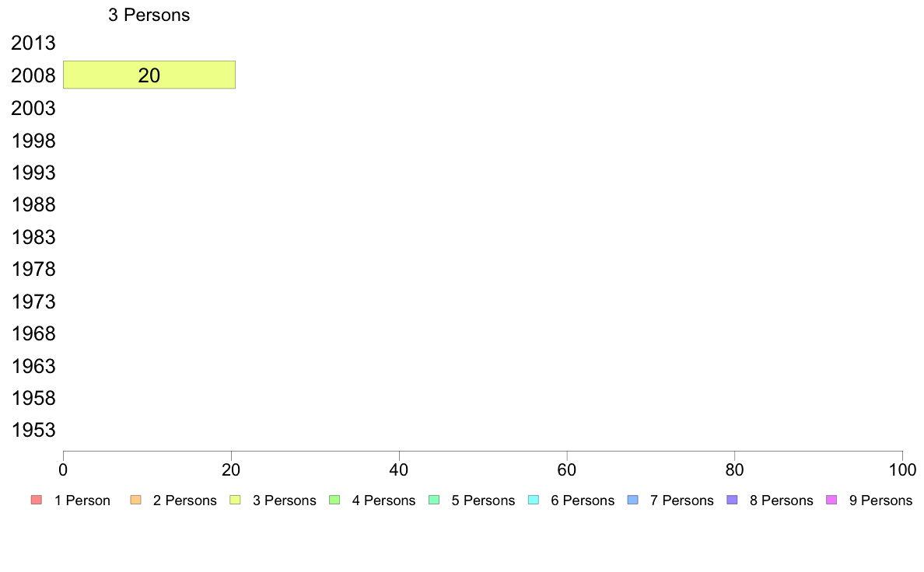Viewport: 924px width, 572px height.
Task: Click the 1973 year label
Action: coord(33,302)
